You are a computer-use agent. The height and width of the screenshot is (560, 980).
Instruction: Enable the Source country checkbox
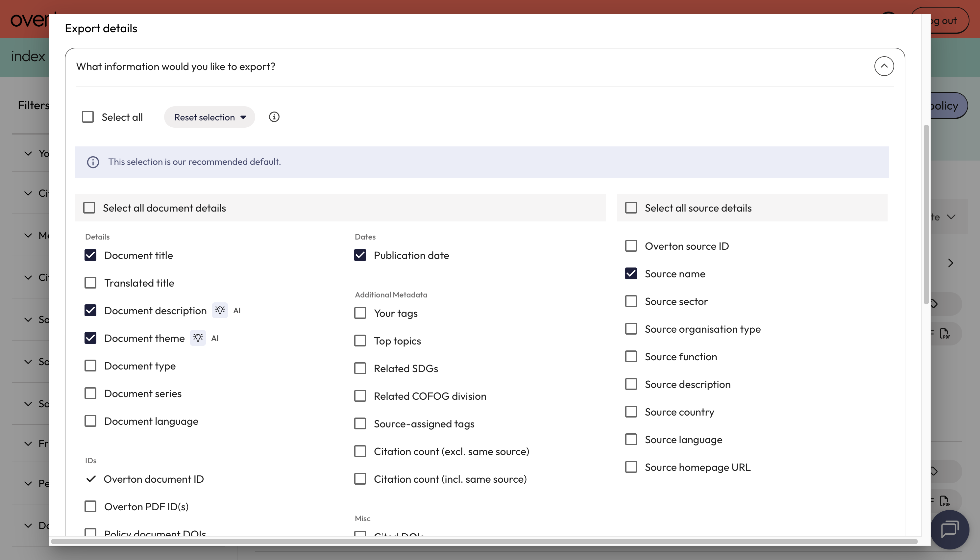pos(631,412)
